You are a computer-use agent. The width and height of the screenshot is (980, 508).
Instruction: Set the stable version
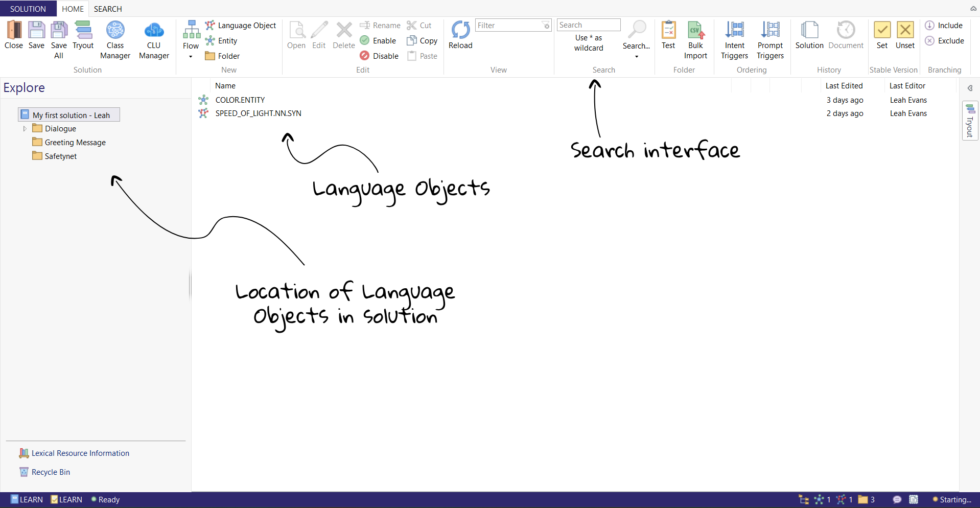pos(882,35)
